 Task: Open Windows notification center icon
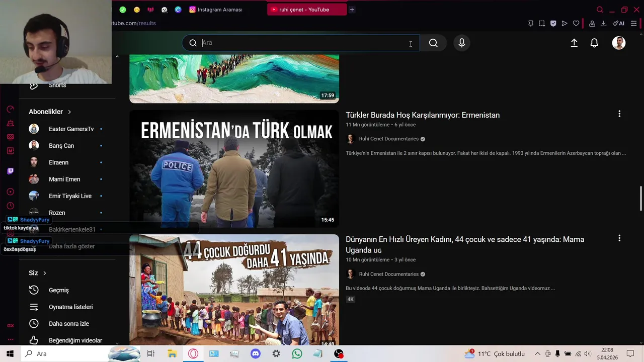tap(630, 354)
